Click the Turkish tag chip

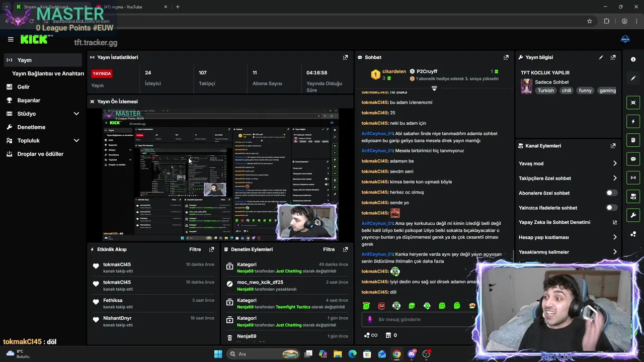click(x=545, y=90)
